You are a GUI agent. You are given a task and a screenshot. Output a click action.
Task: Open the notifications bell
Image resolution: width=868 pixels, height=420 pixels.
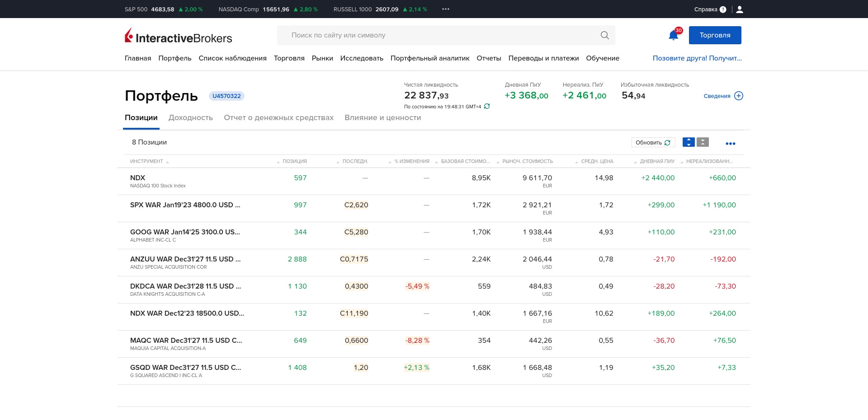673,35
